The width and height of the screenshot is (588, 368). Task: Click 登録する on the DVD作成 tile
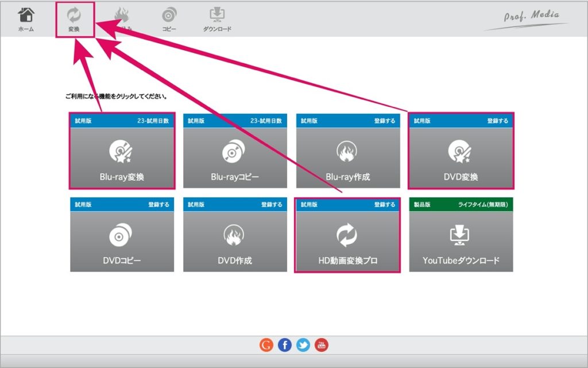tap(272, 205)
